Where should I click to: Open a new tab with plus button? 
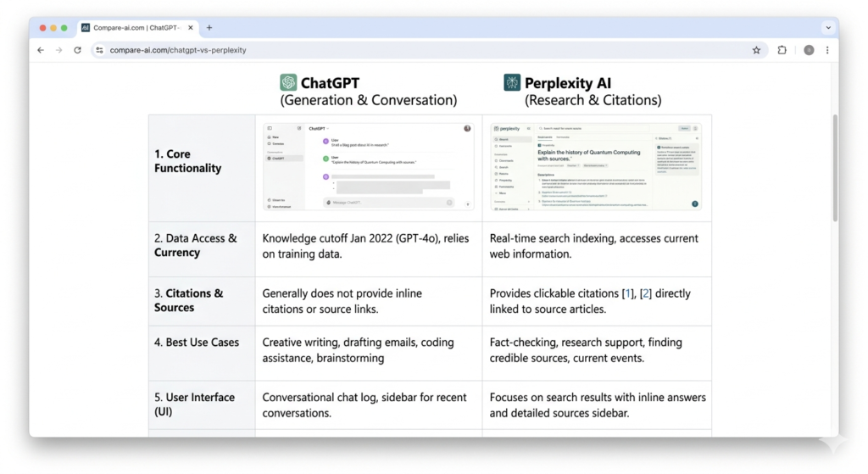tap(209, 28)
